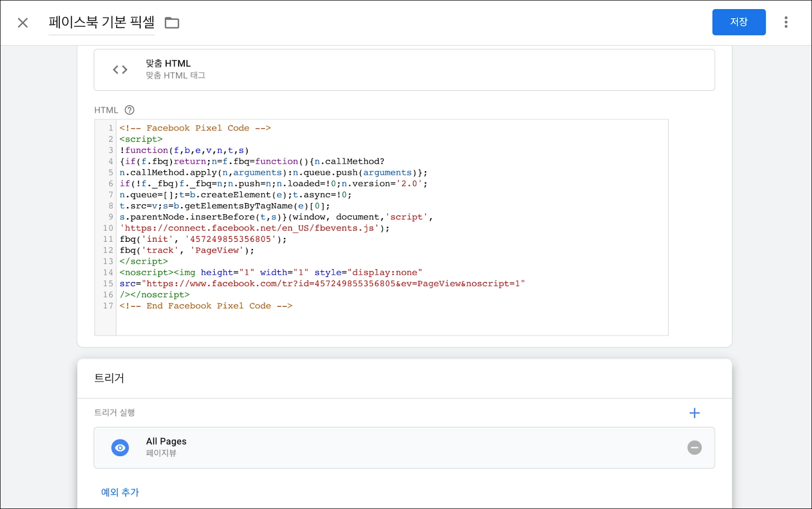
Task: Click the fbq init pixel ID line
Action: (x=203, y=239)
